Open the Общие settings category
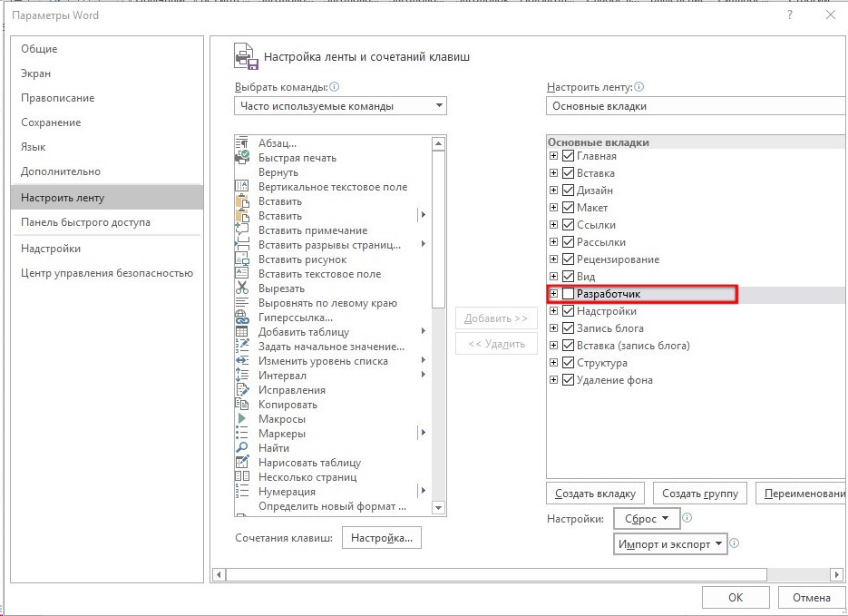Viewport: 848px width, 616px height. click(x=107, y=49)
